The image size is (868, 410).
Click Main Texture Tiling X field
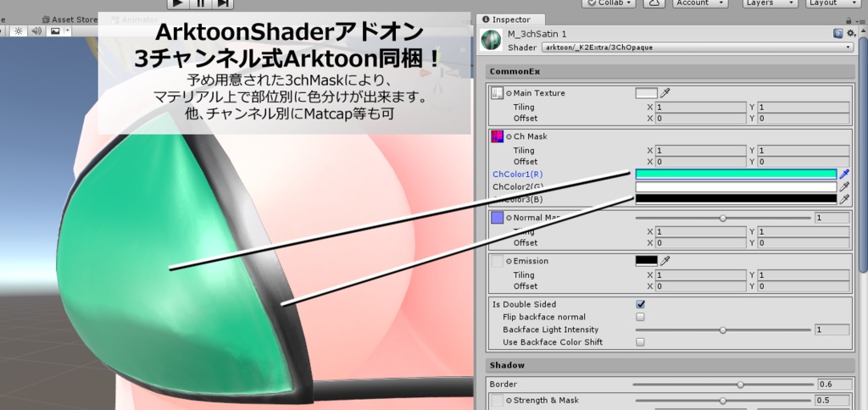tap(700, 108)
